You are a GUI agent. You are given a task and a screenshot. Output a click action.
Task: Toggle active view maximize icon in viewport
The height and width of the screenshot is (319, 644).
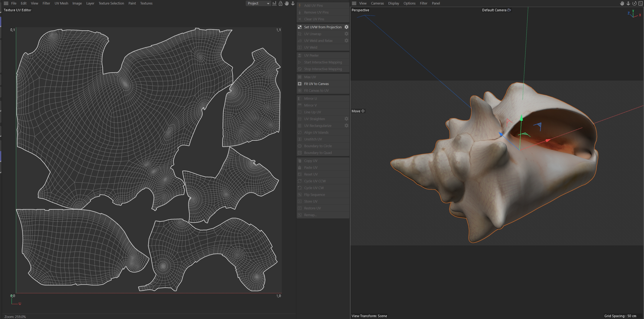click(x=641, y=3)
